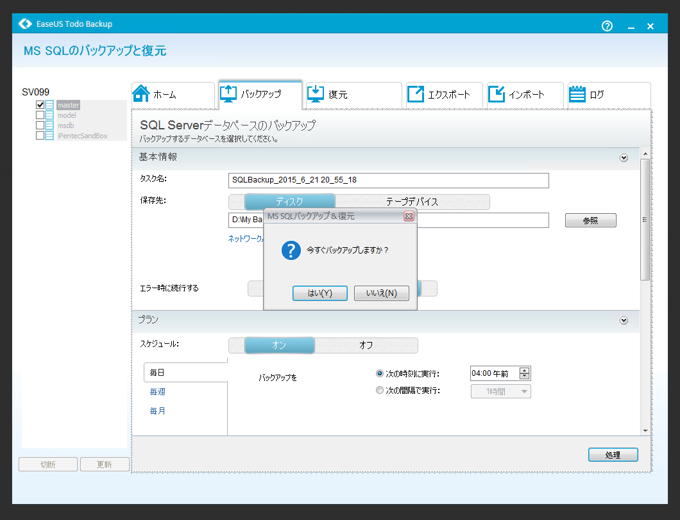Viewport: 680px width, 520px height.
Task: Turn schedule オフ
Action: (x=366, y=345)
